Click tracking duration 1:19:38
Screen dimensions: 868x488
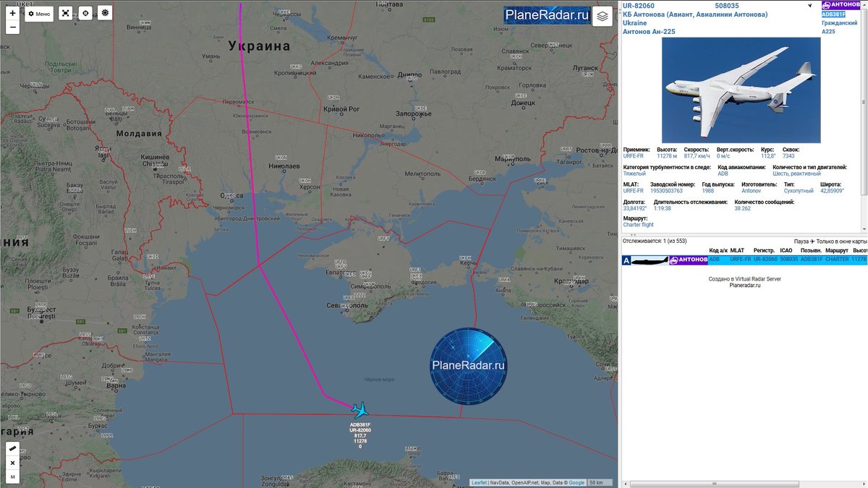[663, 208]
